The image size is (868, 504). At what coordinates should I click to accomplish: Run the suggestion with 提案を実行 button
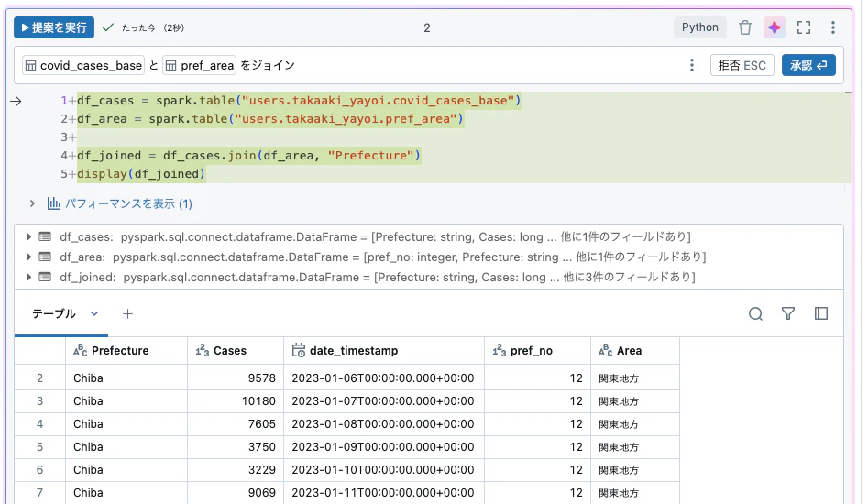point(54,27)
